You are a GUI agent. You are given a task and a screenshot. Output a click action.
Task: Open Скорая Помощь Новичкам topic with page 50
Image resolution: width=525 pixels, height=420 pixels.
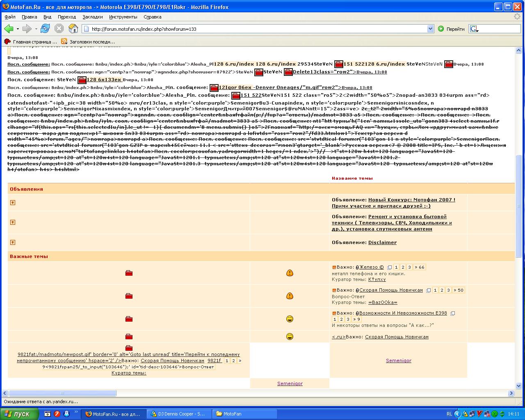391,290
